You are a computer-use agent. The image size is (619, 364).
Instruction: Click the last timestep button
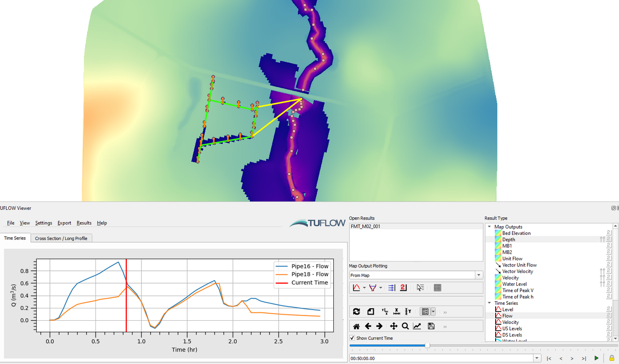583,358
